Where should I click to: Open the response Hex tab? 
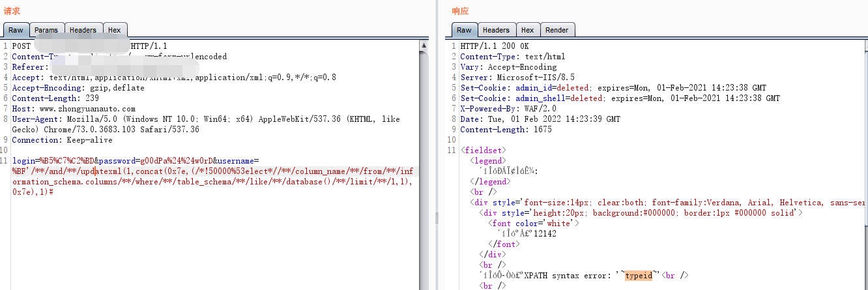528,30
